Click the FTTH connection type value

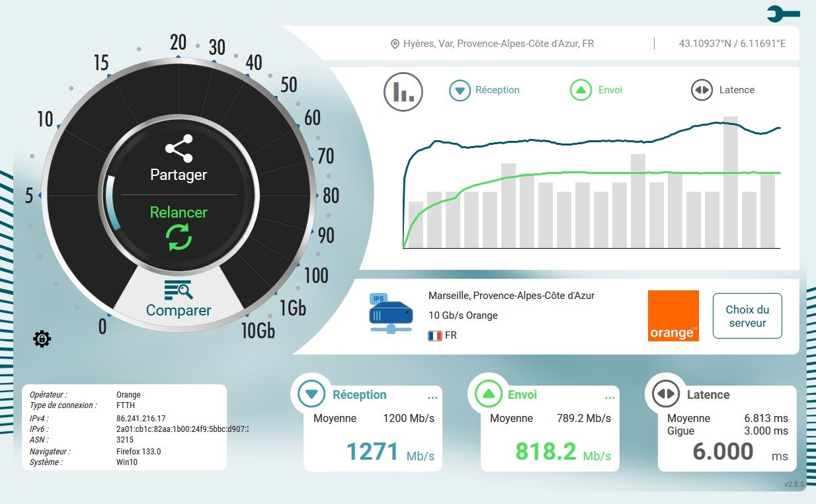click(x=126, y=405)
